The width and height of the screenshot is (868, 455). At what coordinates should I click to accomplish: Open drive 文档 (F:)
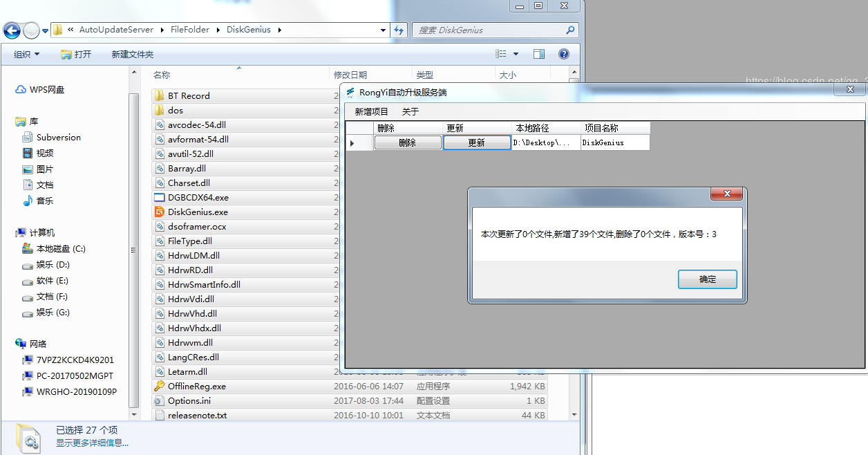tap(45, 296)
